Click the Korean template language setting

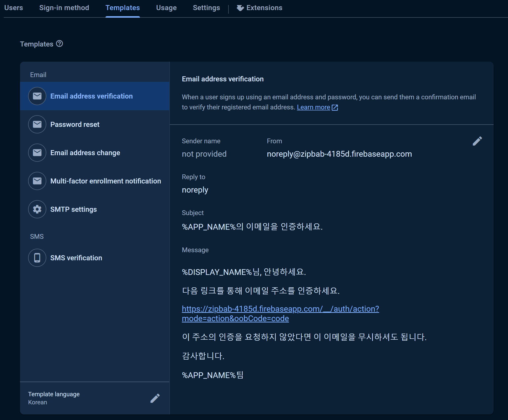pyautogui.click(x=37, y=402)
